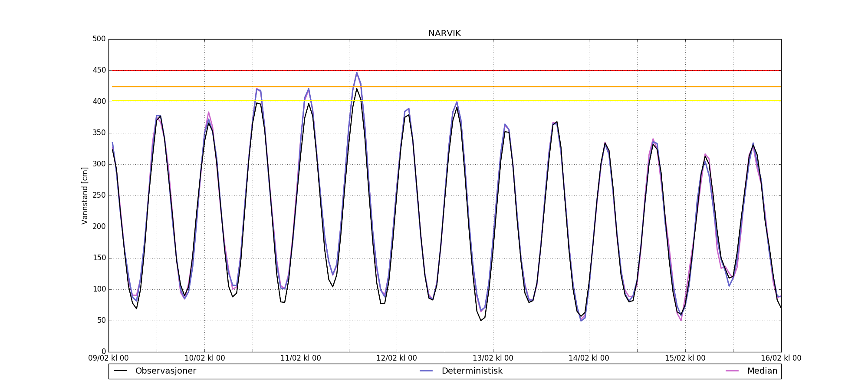This screenshot has width=868, height=391.
Task: Click the Vannstand [cm] axis label
Action: (x=85, y=196)
